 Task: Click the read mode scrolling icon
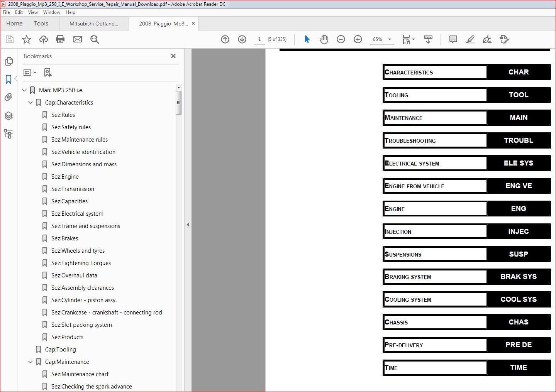coord(428,39)
